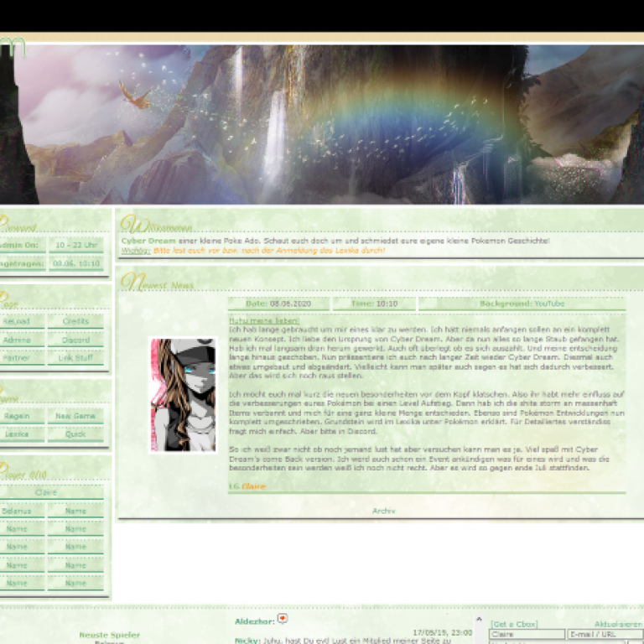This screenshot has height=644, width=644.
Task: Go to the Admins page
Action: 19,340
